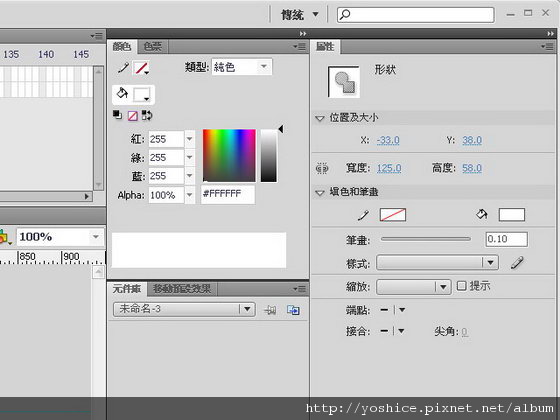Open the timeline panel options menu
560x420 pixels.
(96, 36)
